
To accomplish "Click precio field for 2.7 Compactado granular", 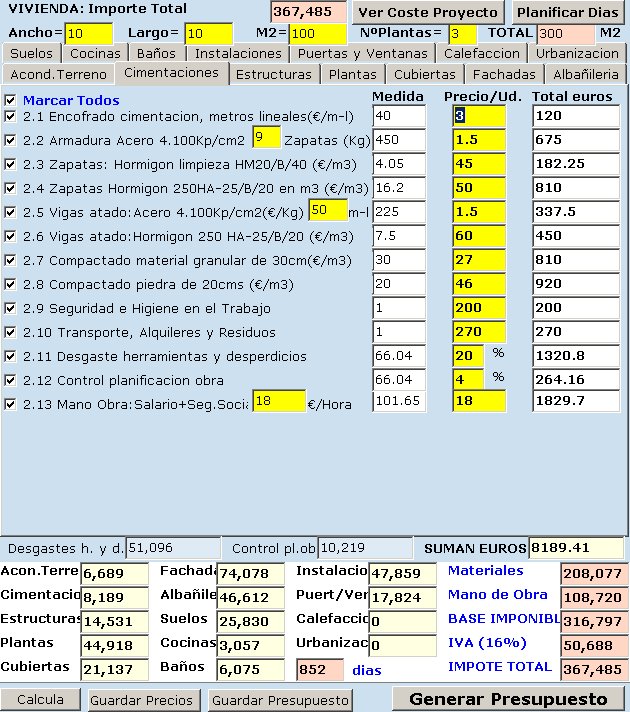I will tap(479, 260).
